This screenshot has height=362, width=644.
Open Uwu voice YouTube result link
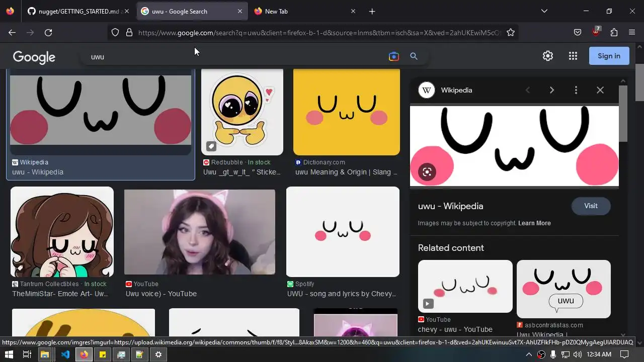pyautogui.click(x=161, y=294)
